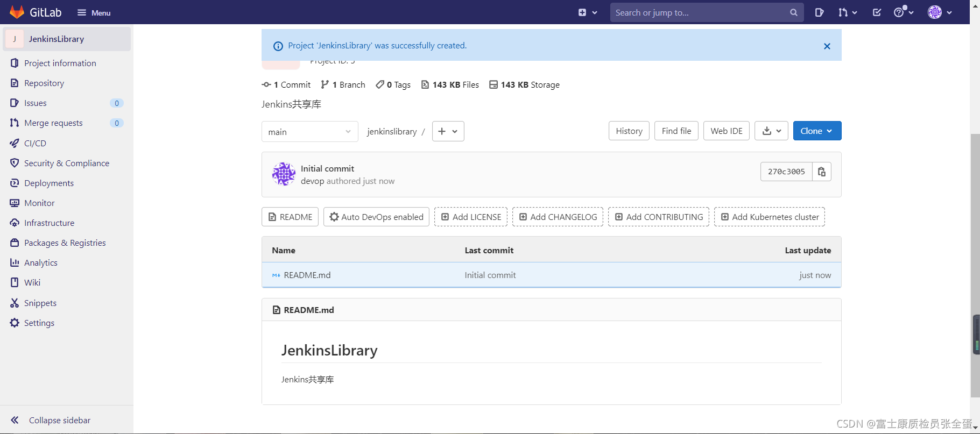Image resolution: width=980 pixels, height=434 pixels.
Task: Click the Infrastructure sidebar icon
Action: pos(15,223)
